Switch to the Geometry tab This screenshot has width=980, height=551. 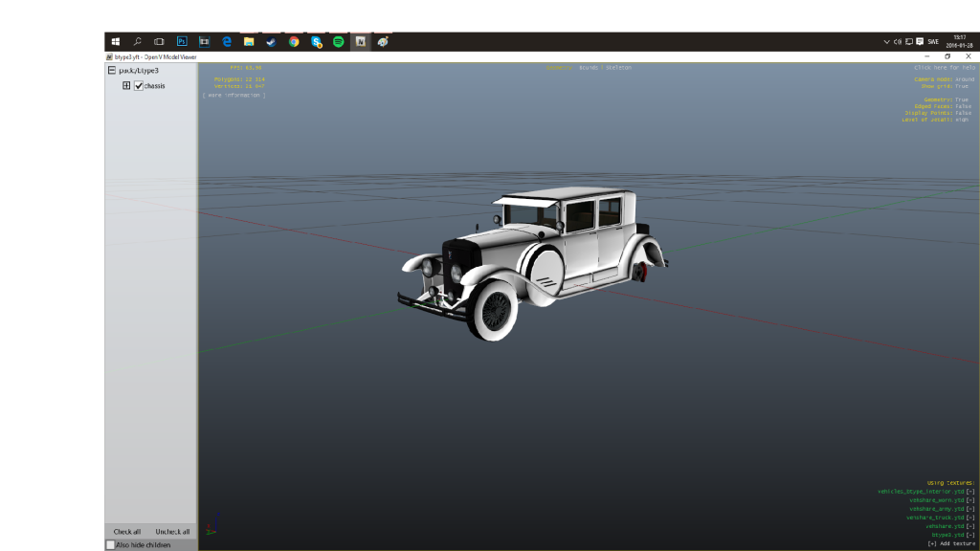(559, 68)
